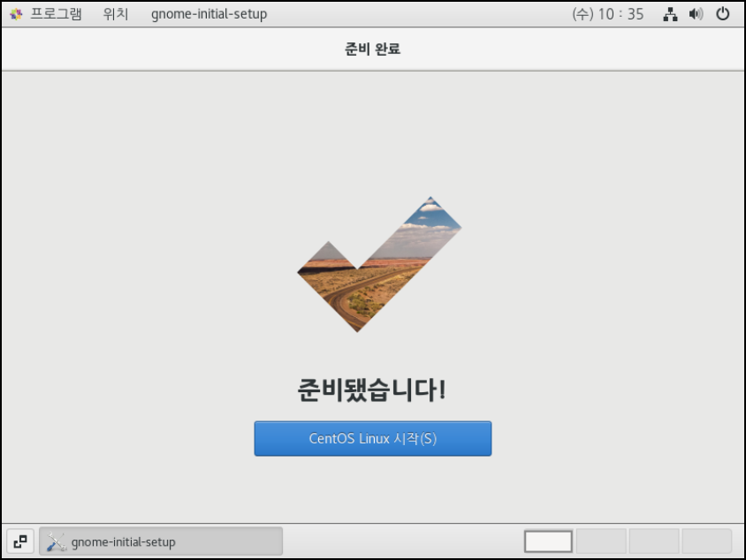This screenshot has width=746, height=560.
Task: Click the CentOS activities logo icon
Action: coord(16,14)
